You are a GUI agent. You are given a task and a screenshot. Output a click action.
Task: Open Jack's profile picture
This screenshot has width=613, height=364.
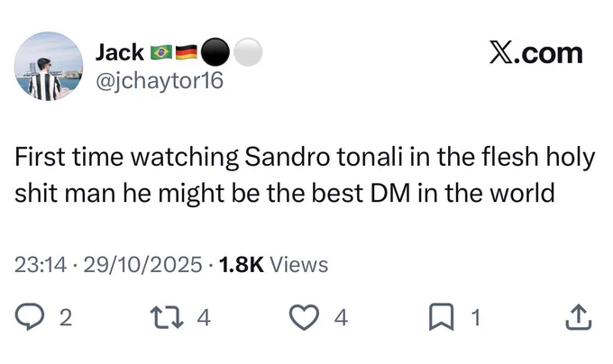(x=49, y=66)
